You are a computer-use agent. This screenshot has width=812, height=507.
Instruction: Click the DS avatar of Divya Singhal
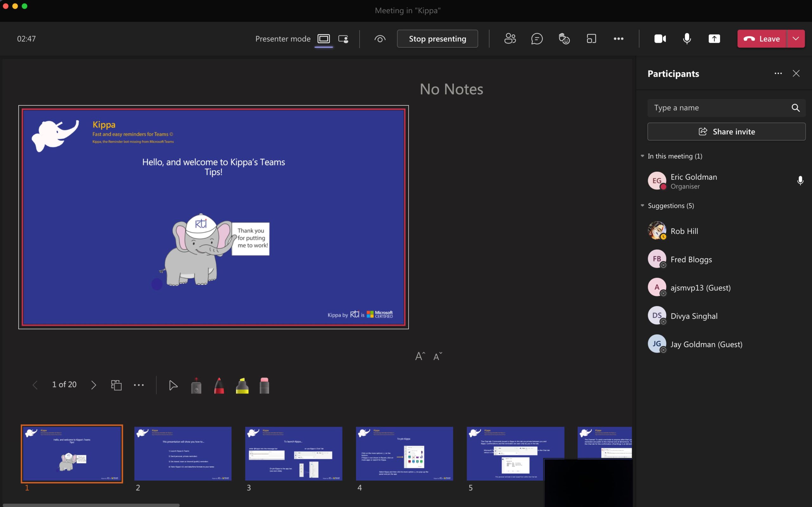coord(657,316)
